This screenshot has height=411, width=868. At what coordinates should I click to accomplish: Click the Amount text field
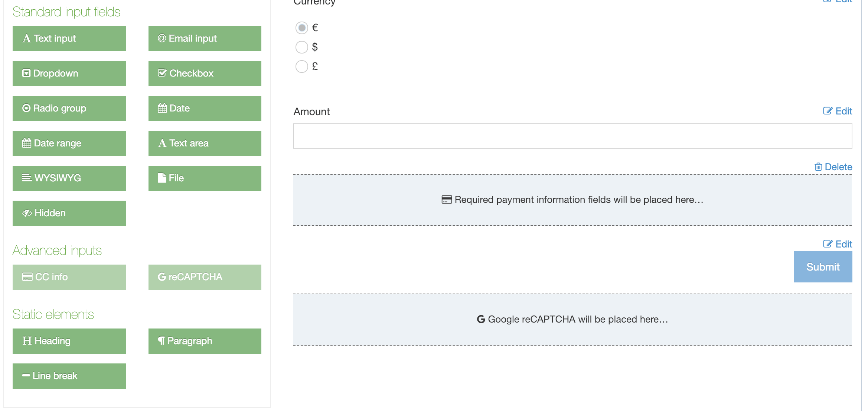(572, 136)
